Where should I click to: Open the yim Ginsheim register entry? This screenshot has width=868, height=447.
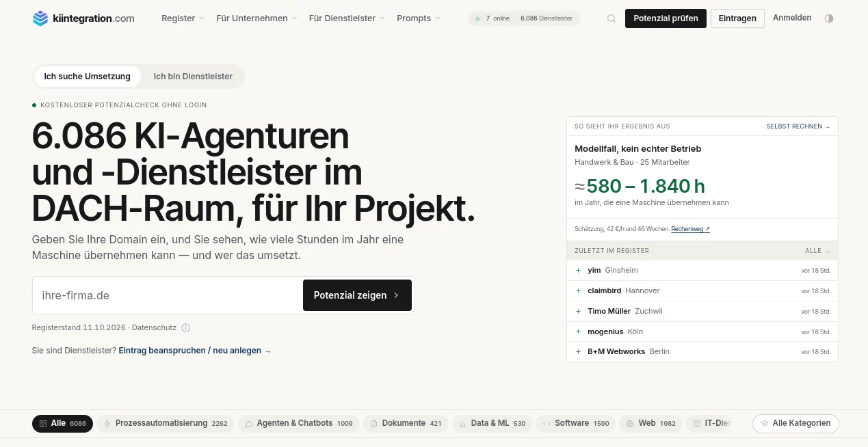[x=702, y=270]
